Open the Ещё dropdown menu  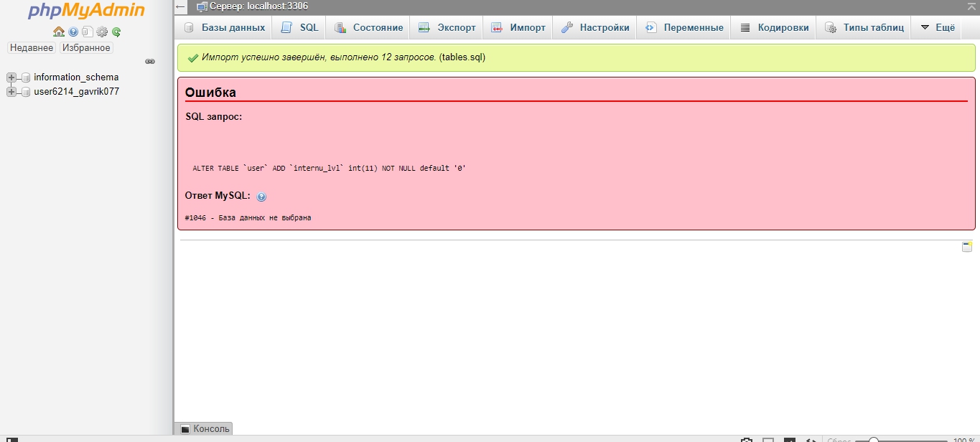coord(938,28)
